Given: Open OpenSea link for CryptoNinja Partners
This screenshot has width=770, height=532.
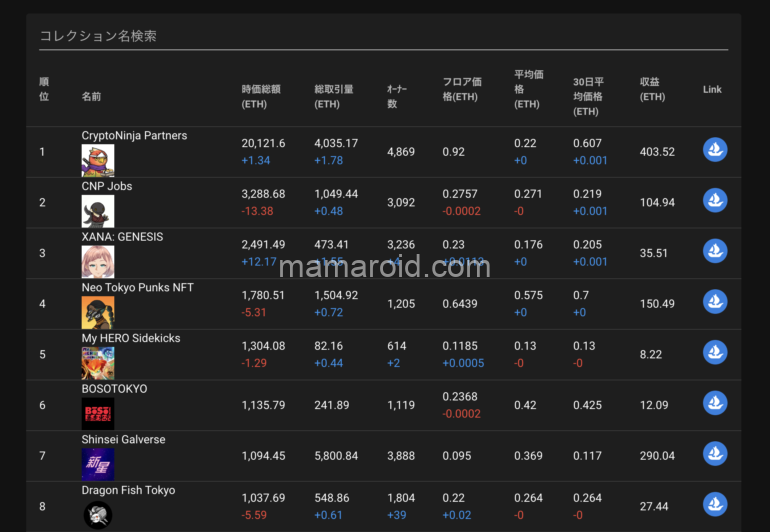Looking at the screenshot, I should coord(714,150).
